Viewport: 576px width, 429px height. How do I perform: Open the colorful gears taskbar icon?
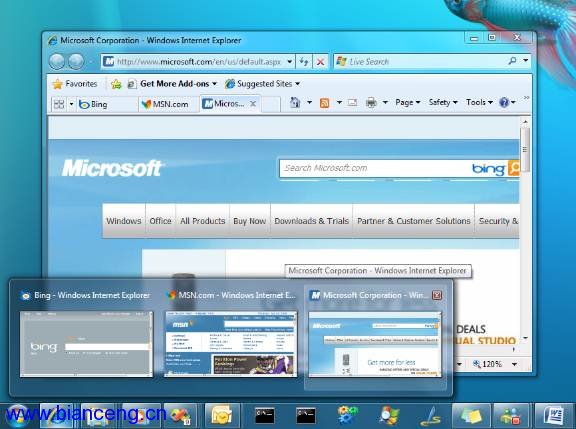coord(348,415)
